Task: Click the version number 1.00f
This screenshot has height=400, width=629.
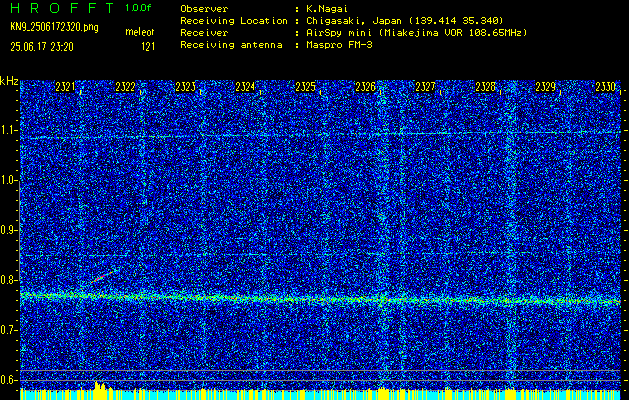Action: pos(138,8)
